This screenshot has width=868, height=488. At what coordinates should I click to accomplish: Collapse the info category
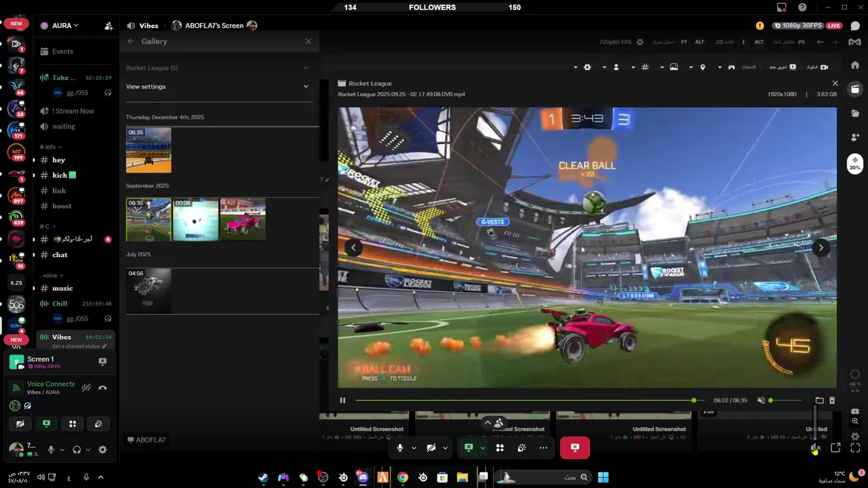coord(50,147)
